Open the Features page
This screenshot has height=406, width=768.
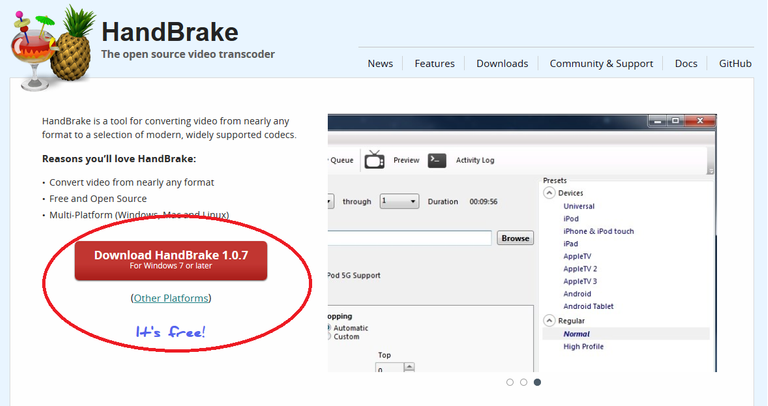[434, 64]
